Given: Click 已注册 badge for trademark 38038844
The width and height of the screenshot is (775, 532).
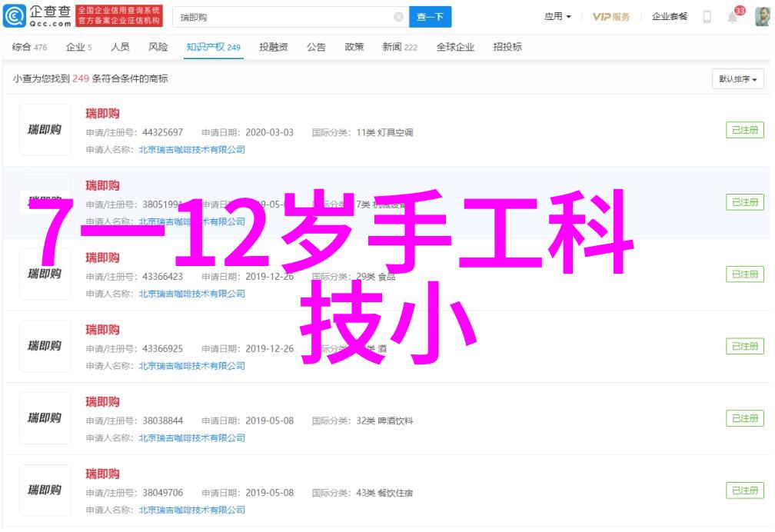Looking at the screenshot, I should (x=745, y=418).
